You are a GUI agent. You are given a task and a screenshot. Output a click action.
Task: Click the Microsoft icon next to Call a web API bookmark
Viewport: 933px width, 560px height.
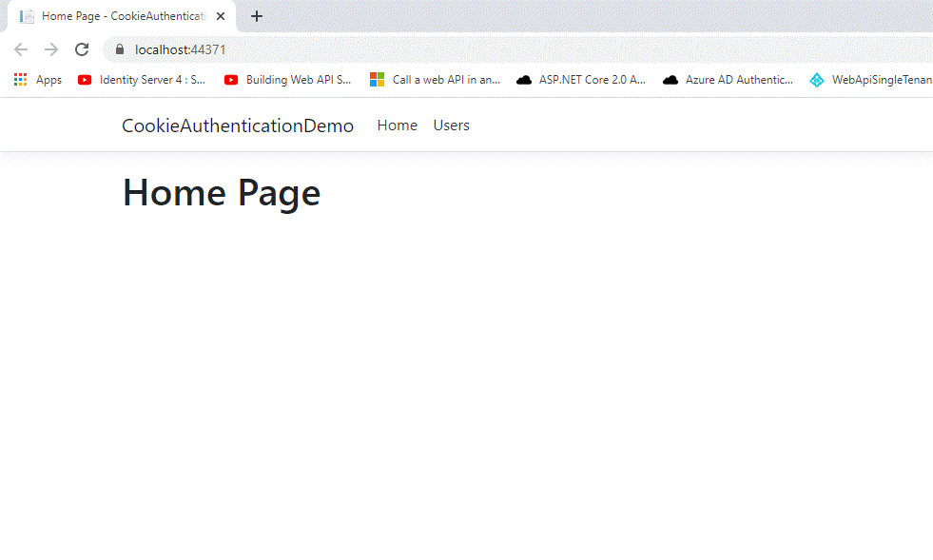pos(377,80)
